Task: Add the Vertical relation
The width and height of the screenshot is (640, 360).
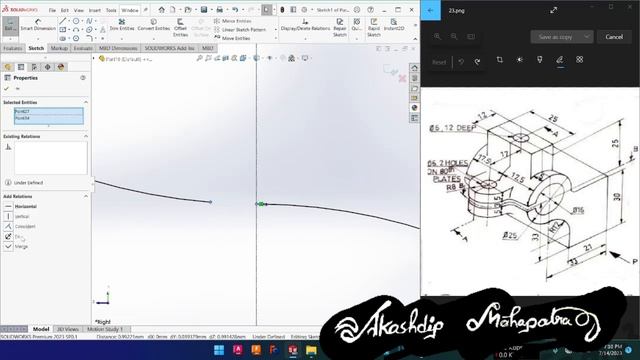Action: click(17, 216)
